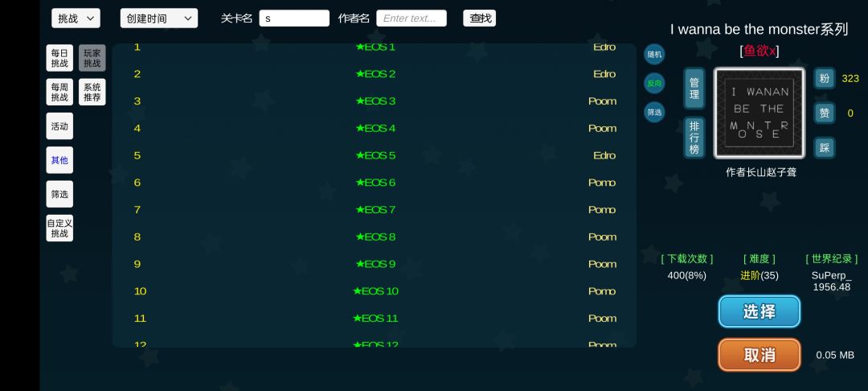Click the file size 0.05 MB
This screenshot has width=868, height=391.
tap(835, 355)
